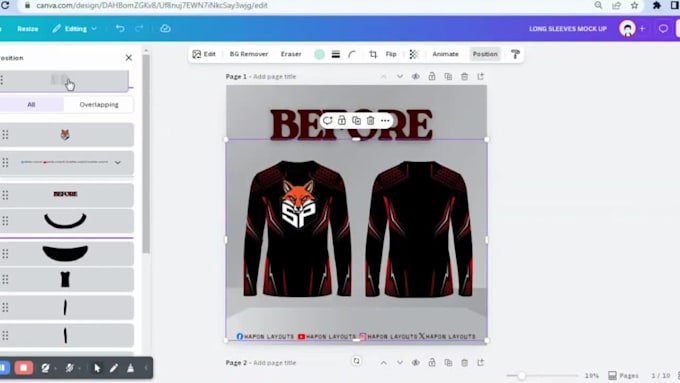This screenshot has width=680, height=383.
Task: Click Page 1 Add page title field
Action: 275,77
